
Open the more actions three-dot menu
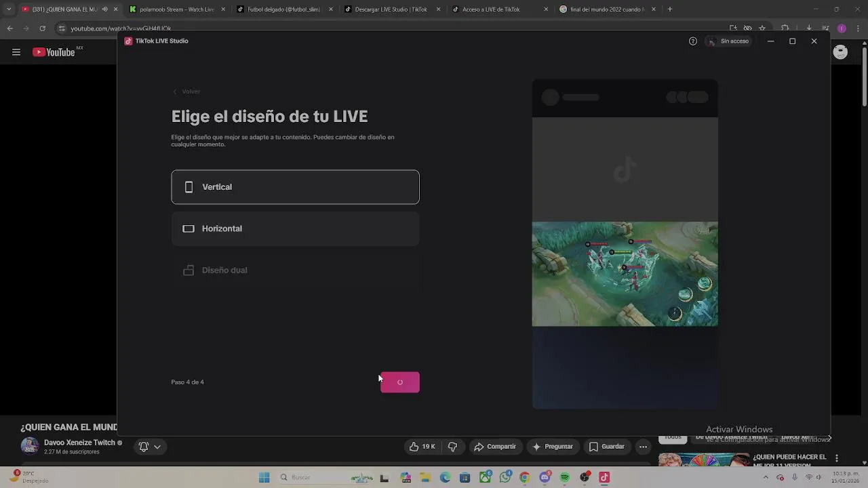pos(643,447)
